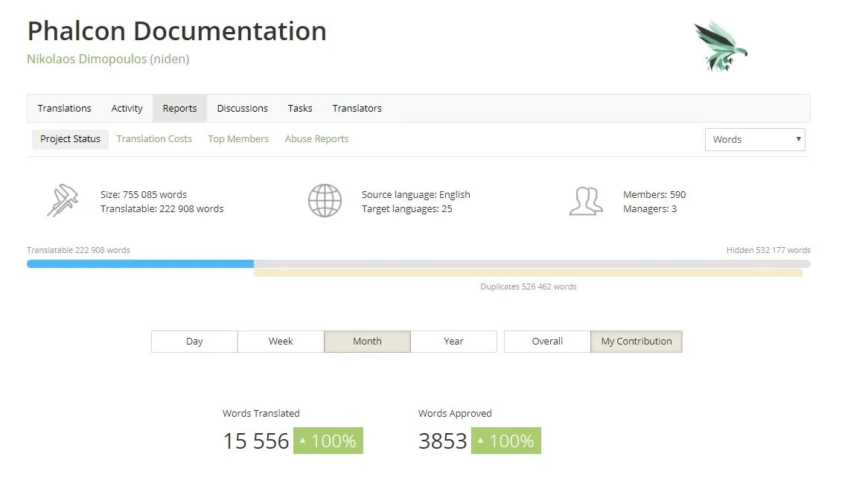This screenshot has width=868, height=480.
Task: Set period to Day
Action: coord(194,342)
